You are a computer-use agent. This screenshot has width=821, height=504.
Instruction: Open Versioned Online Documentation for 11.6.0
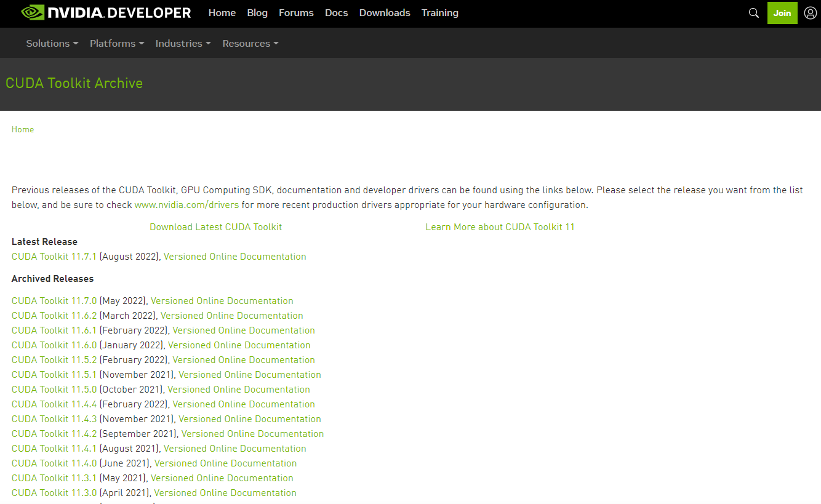tap(239, 345)
